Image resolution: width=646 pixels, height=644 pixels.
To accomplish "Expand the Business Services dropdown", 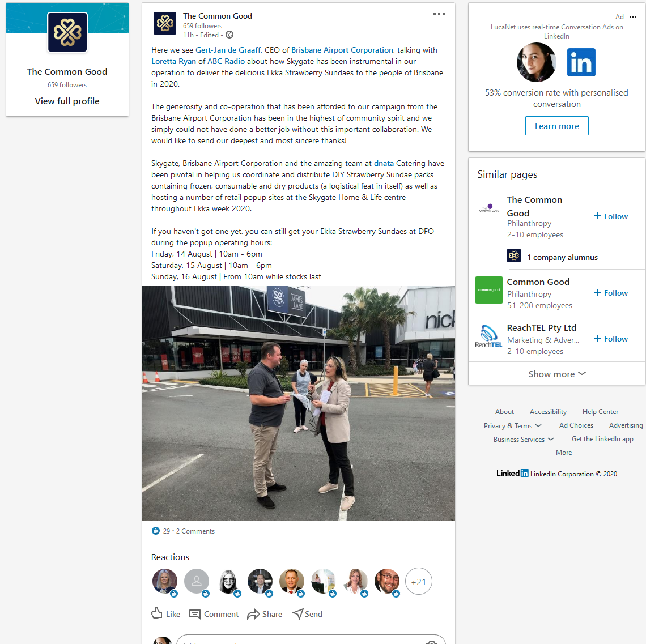I will click(x=524, y=439).
